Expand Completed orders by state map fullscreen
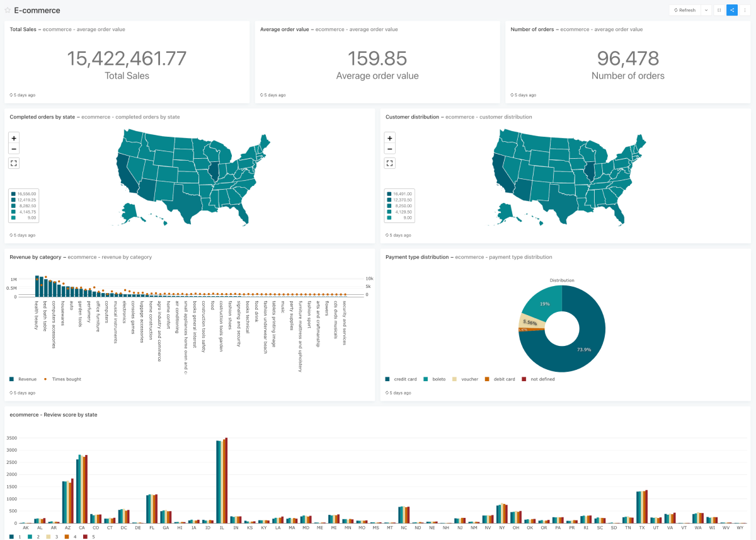The image size is (756, 540). tap(14, 163)
